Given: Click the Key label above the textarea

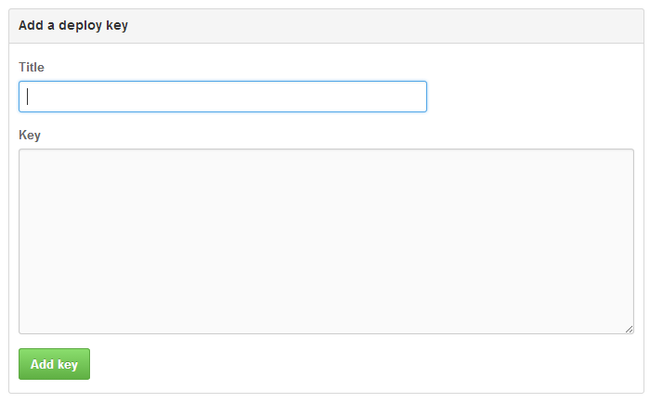Looking at the screenshot, I should 29,135.
